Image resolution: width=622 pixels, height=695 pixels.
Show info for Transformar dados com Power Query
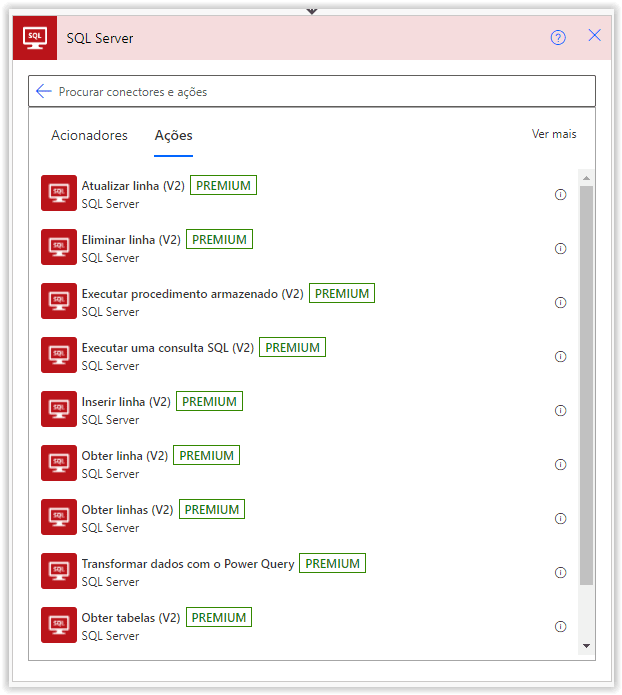coord(560,573)
